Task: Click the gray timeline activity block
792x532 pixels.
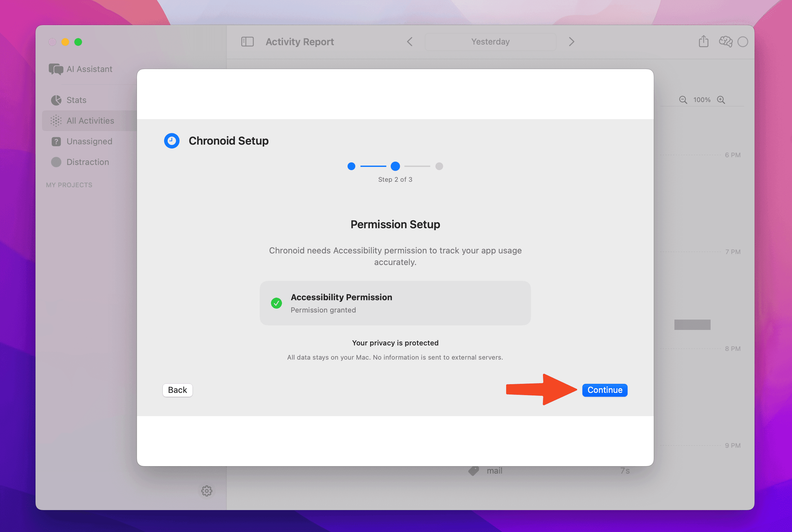Action: coord(692,325)
